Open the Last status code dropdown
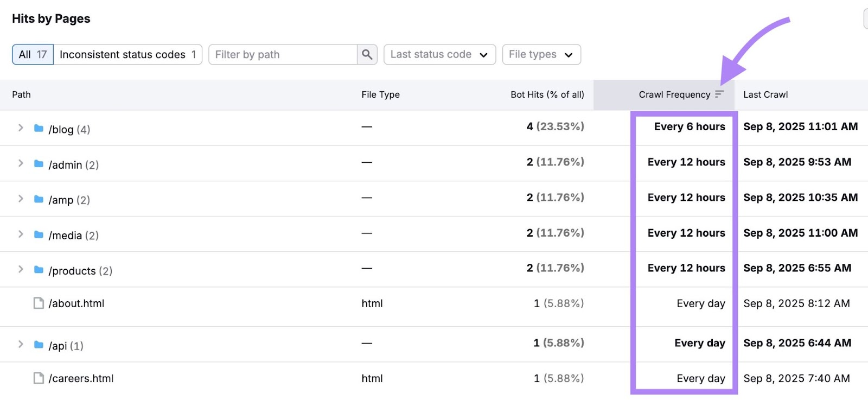The width and height of the screenshot is (868, 400). click(439, 54)
